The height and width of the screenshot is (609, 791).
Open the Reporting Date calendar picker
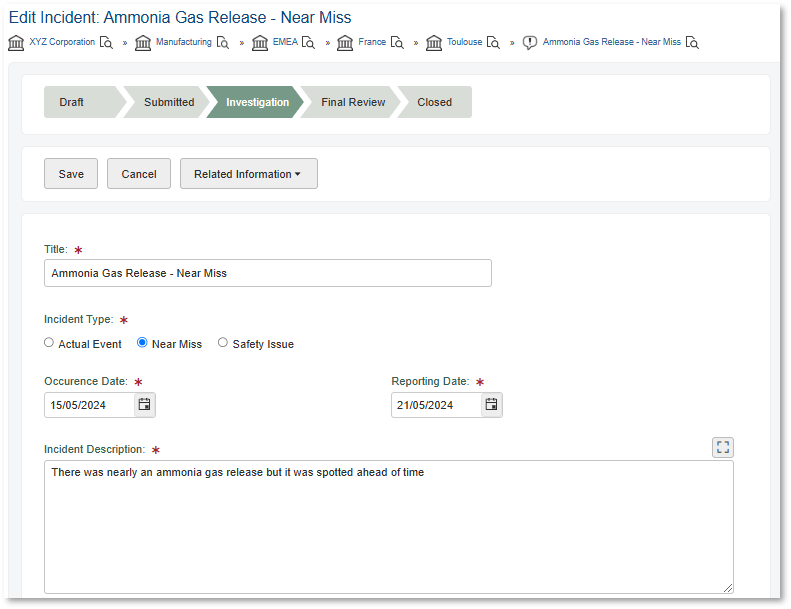491,405
